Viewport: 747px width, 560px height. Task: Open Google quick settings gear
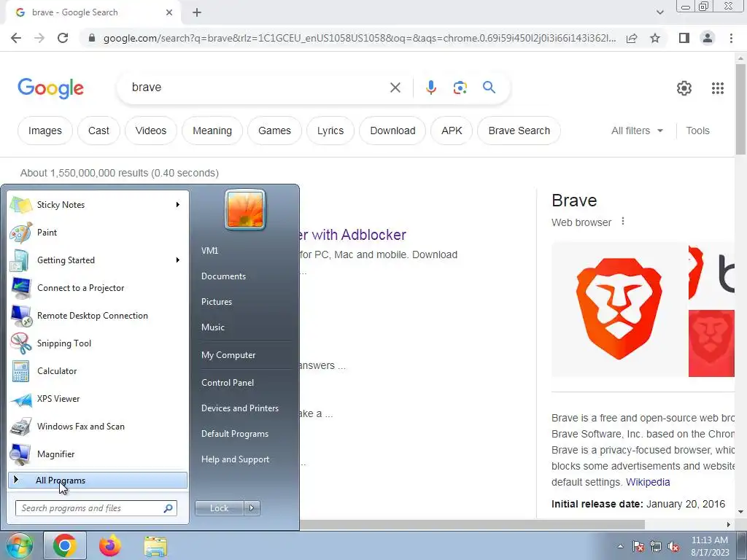coord(684,88)
